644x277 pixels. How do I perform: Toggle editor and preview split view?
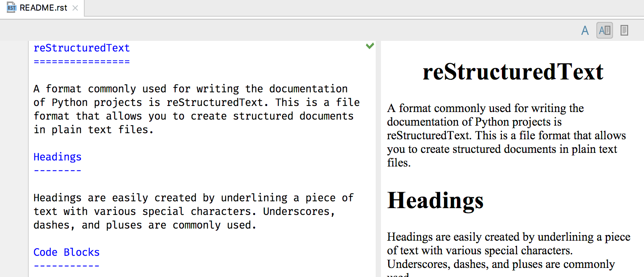point(604,30)
